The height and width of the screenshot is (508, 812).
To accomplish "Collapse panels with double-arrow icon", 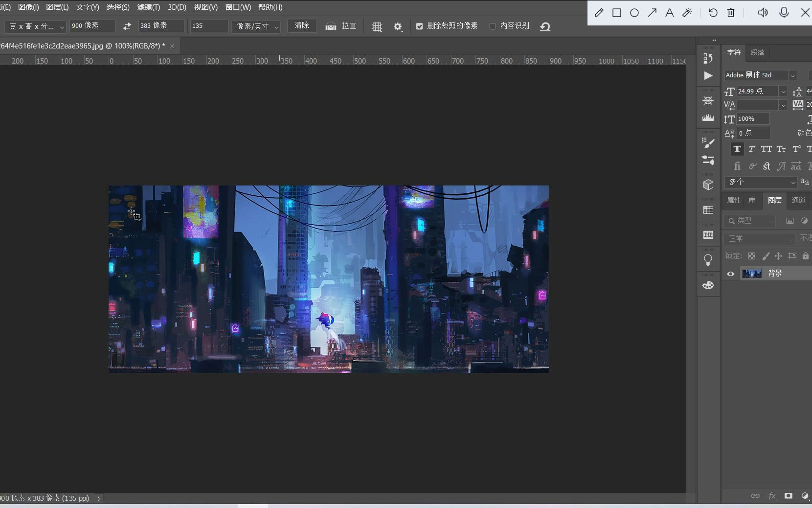I will click(714, 41).
